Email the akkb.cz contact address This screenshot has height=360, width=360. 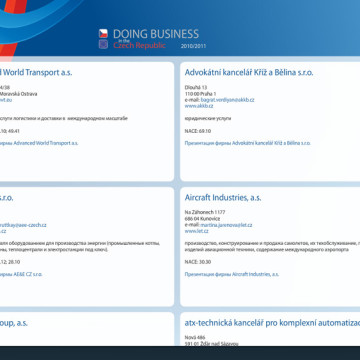[x=227, y=100]
